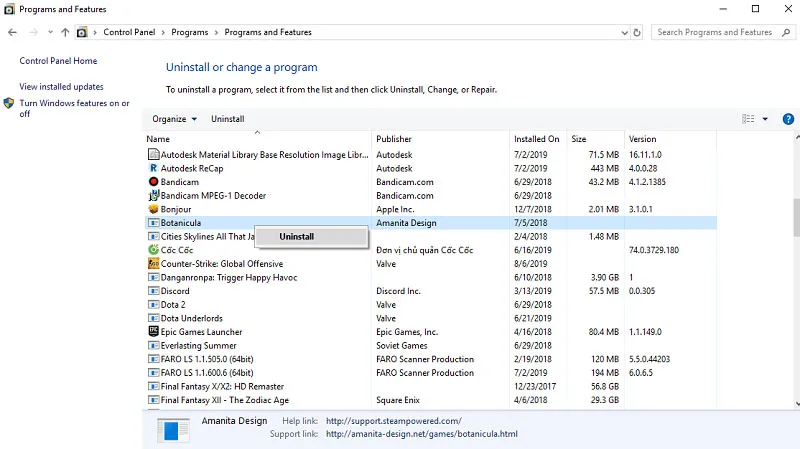
Task: Refresh the Programs and Features list
Action: 637,32
